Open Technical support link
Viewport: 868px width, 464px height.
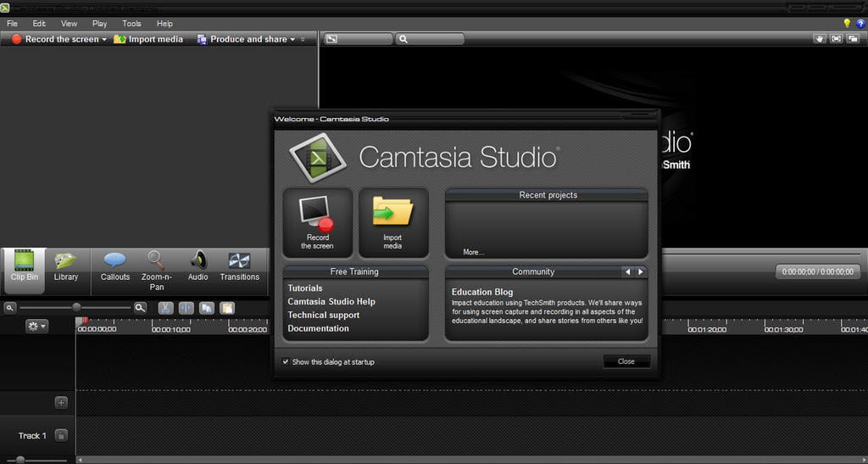pos(323,315)
